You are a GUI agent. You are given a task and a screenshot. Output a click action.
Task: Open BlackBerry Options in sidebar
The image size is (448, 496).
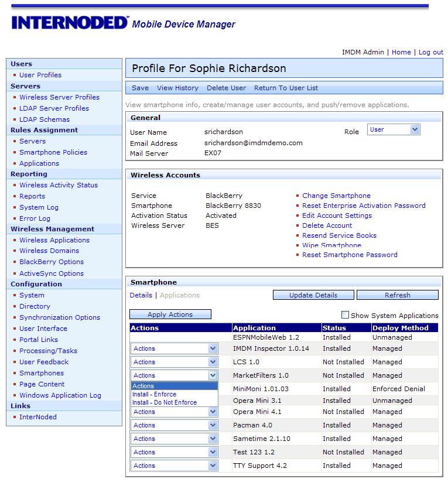point(52,262)
